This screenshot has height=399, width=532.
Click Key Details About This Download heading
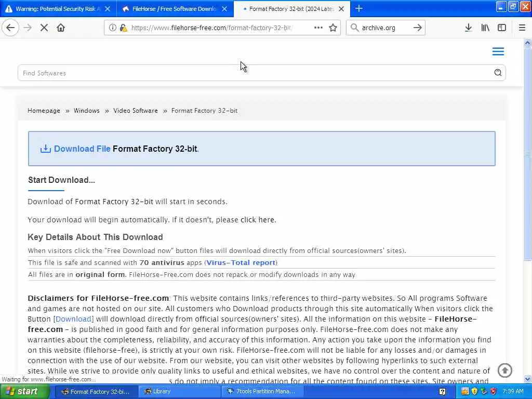(x=96, y=237)
